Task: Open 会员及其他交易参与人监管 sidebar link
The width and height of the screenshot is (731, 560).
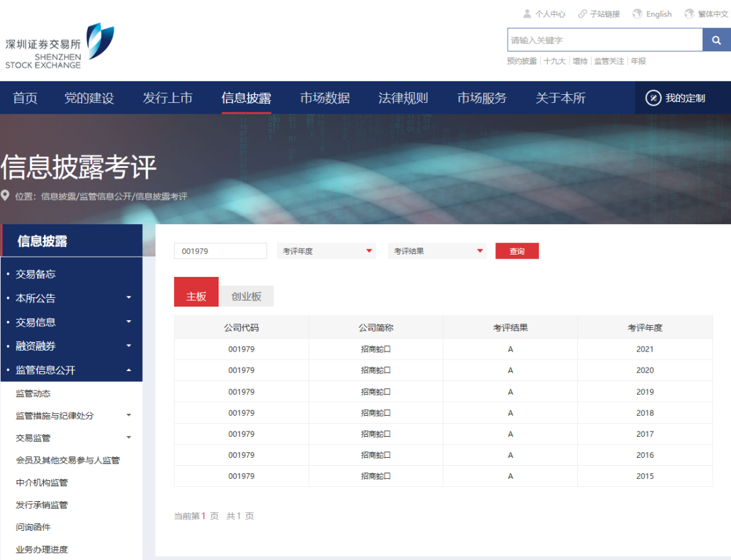Action: pyautogui.click(x=68, y=460)
